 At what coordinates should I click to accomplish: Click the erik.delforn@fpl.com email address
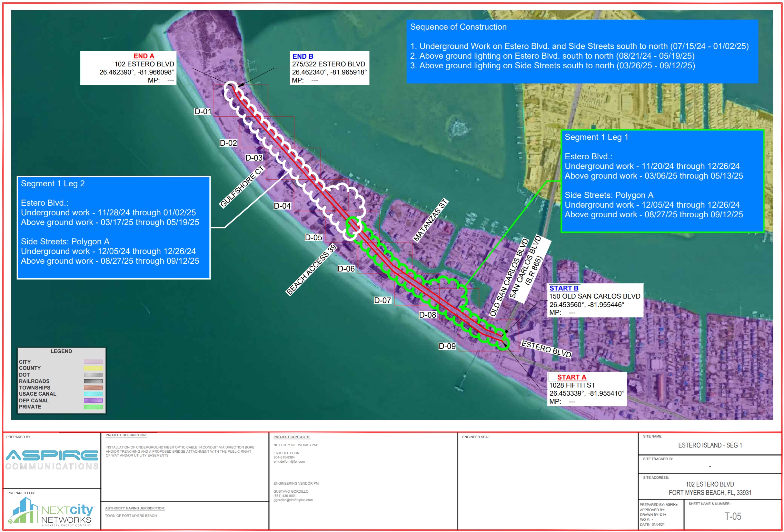click(x=289, y=461)
